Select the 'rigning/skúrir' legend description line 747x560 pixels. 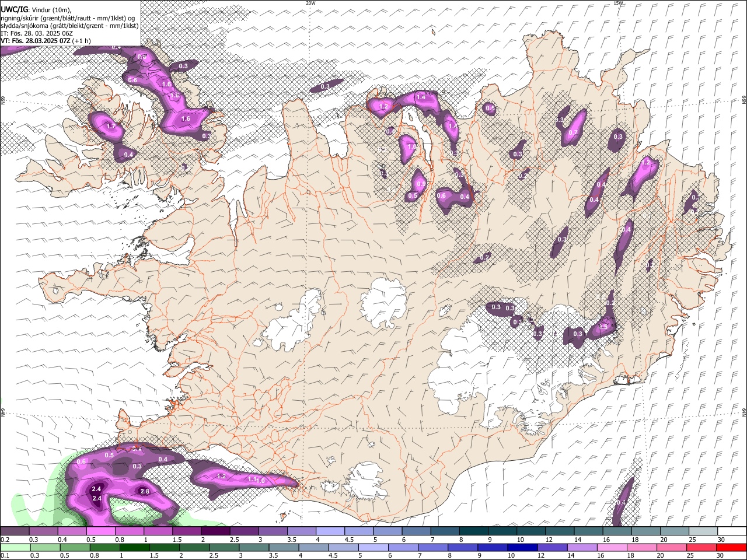(x=69, y=17)
